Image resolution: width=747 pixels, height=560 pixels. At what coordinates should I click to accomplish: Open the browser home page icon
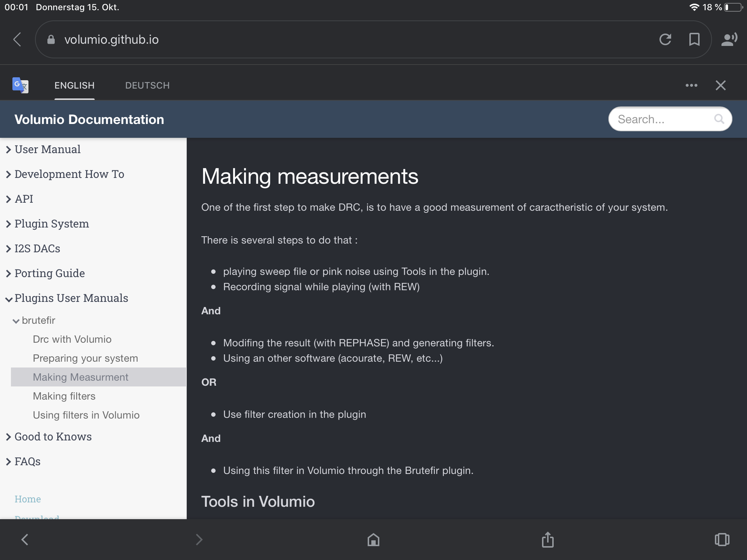(x=373, y=540)
